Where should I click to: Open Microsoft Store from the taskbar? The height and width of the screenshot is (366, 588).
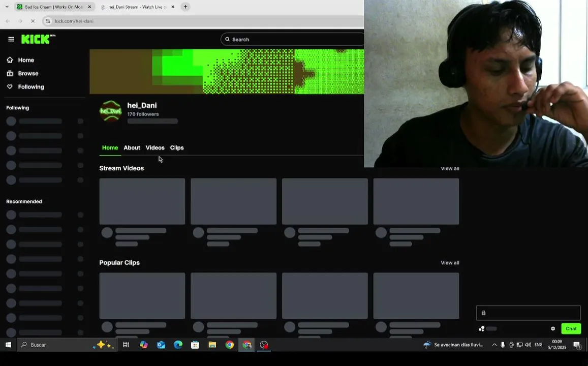[x=195, y=345]
